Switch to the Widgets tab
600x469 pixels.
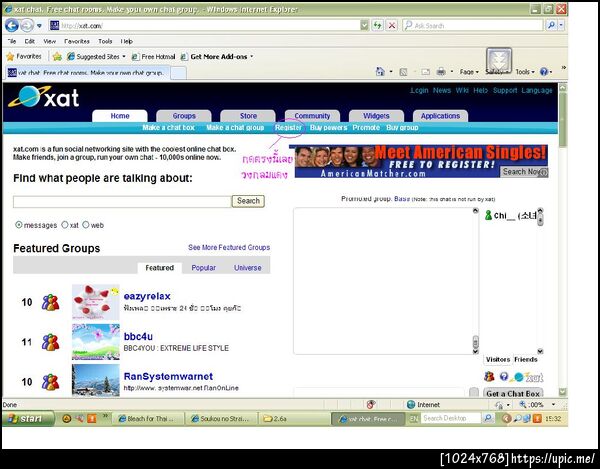click(x=376, y=116)
